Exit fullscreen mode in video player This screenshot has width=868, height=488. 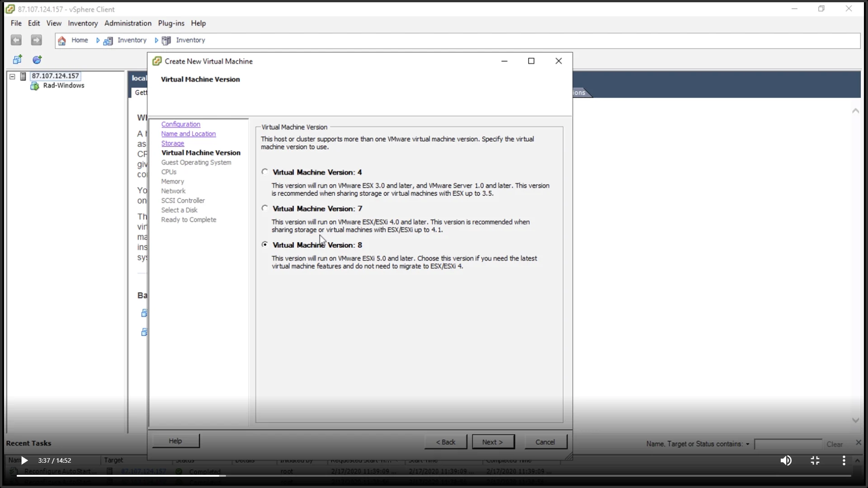coord(815,460)
